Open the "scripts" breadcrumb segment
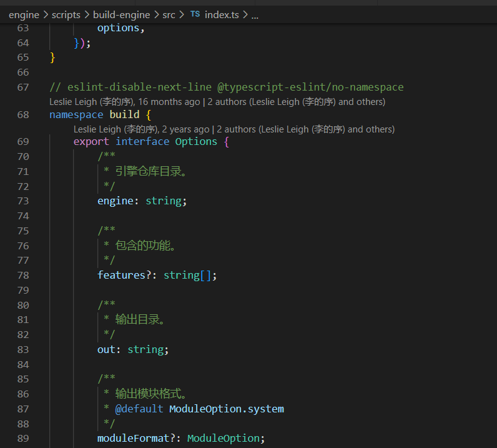This screenshot has width=497, height=448. [x=66, y=15]
